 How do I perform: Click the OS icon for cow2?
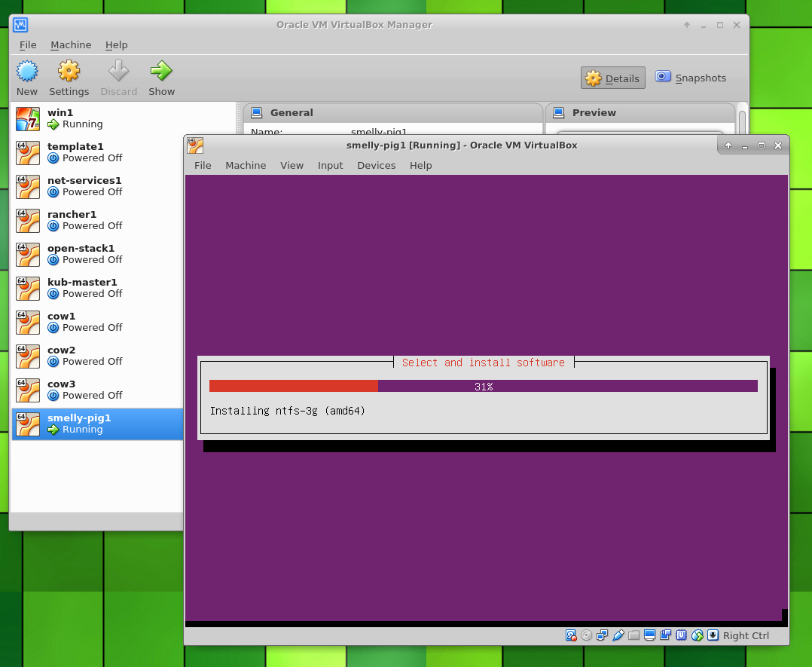[28, 356]
